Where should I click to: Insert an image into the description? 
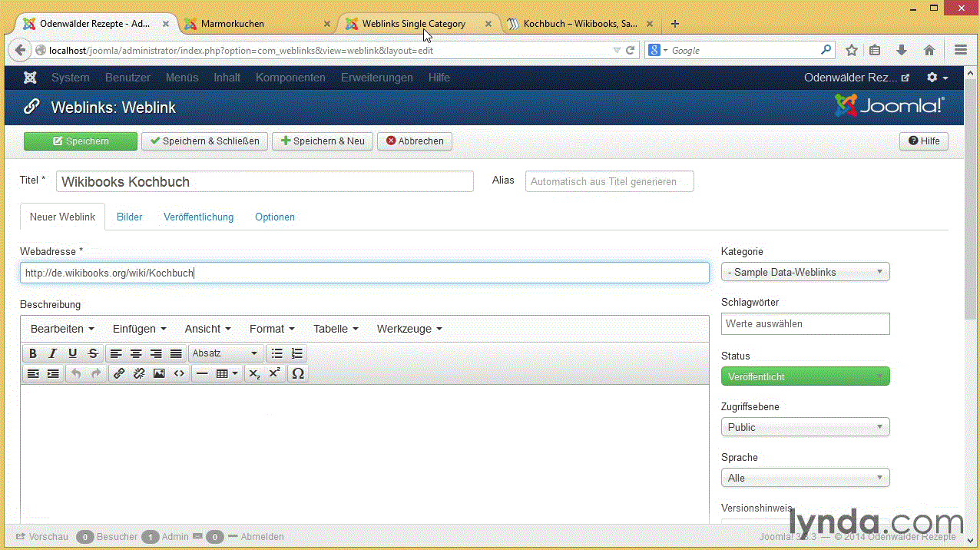[158, 373]
